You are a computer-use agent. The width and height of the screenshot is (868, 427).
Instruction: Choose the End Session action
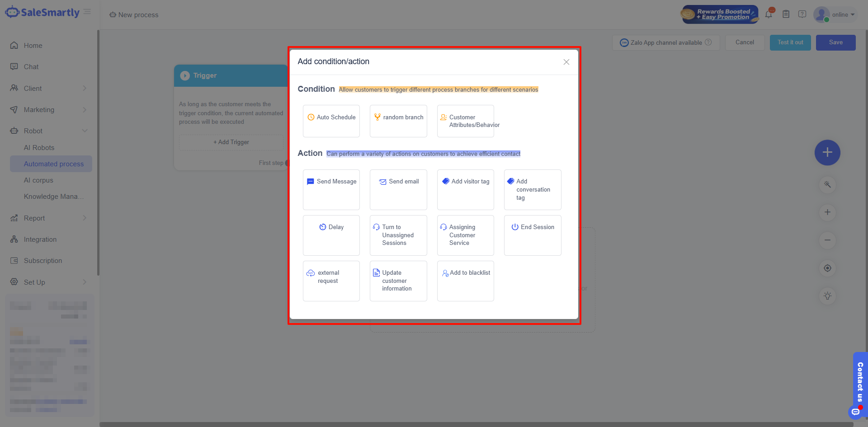click(533, 235)
